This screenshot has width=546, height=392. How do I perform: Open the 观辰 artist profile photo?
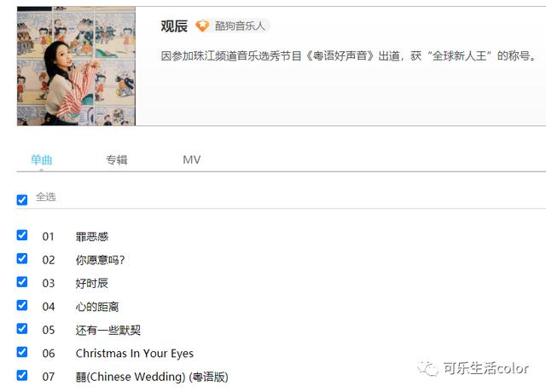click(76, 66)
